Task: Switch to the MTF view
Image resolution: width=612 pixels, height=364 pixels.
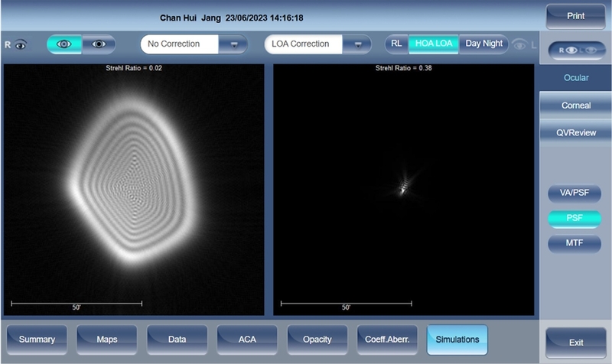Action: coord(575,243)
